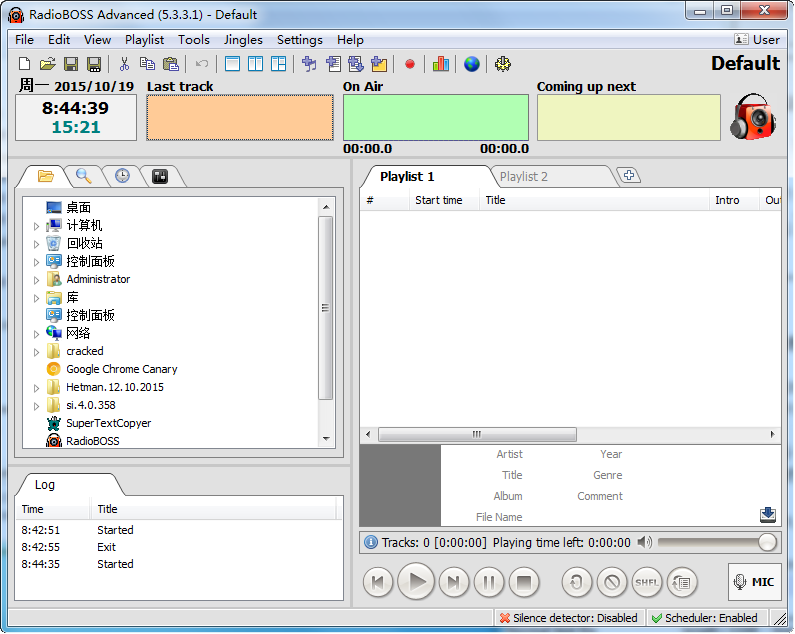The image size is (795, 634).
Task: Open the Jingles menu
Action: (x=243, y=40)
